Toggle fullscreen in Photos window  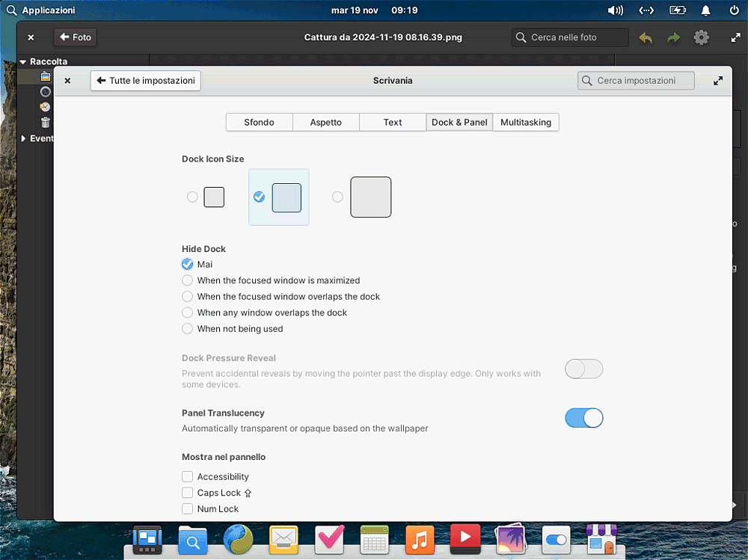[x=735, y=37]
